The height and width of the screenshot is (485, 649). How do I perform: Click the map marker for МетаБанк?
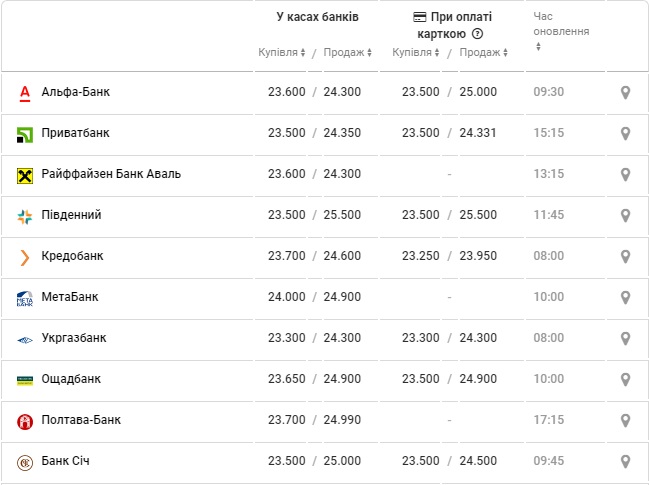(x=626, y=298)
